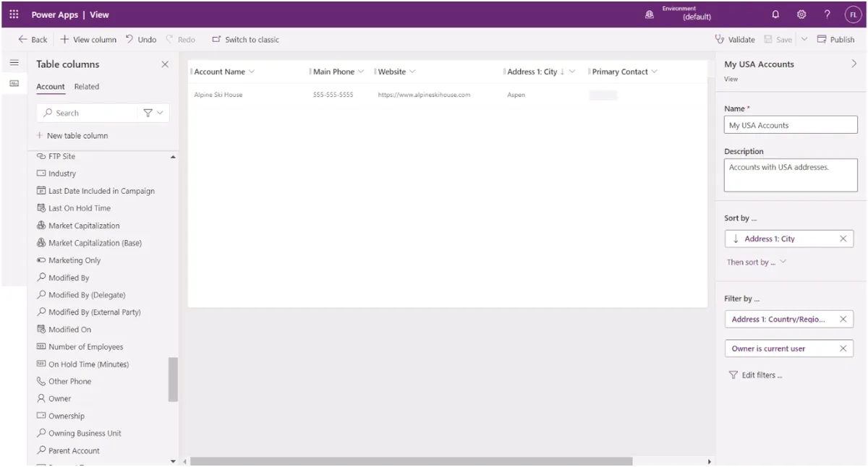Open the Help question mark icon
868x467 pixels.
pyautogui.click(x=827, y=14)
